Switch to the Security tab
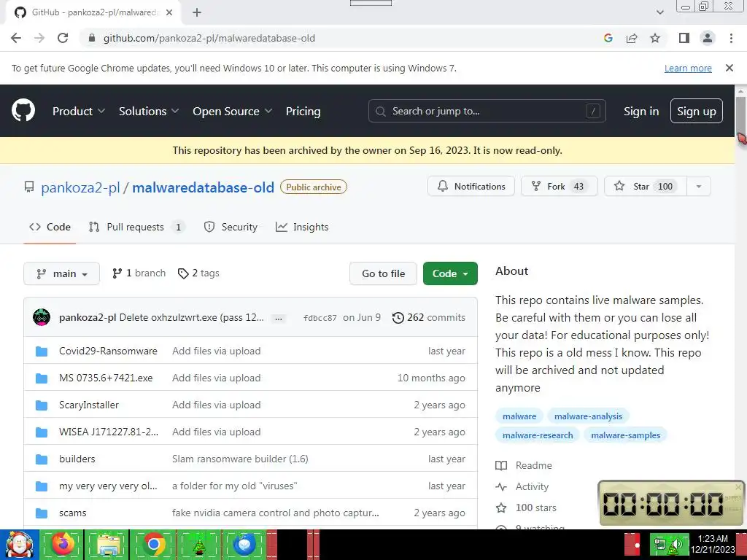747x560 pixels. pos(231,227)
